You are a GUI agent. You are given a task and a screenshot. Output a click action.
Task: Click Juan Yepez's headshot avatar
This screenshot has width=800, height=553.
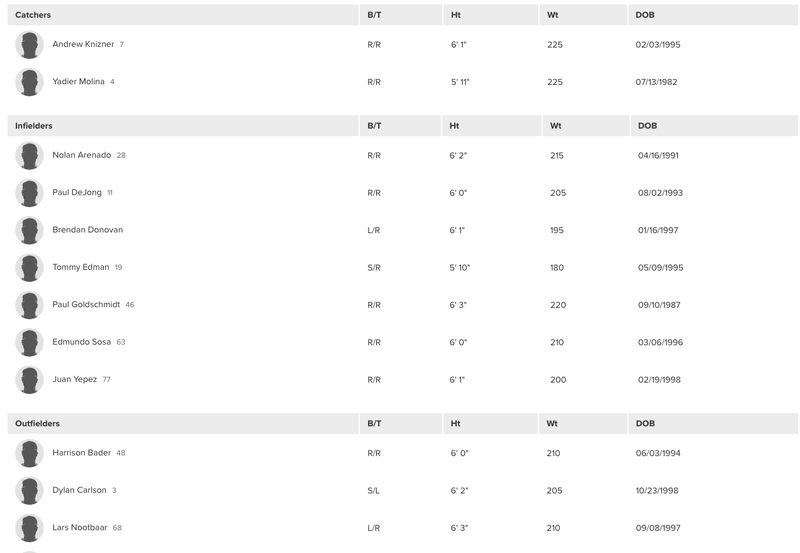[29, 380]
